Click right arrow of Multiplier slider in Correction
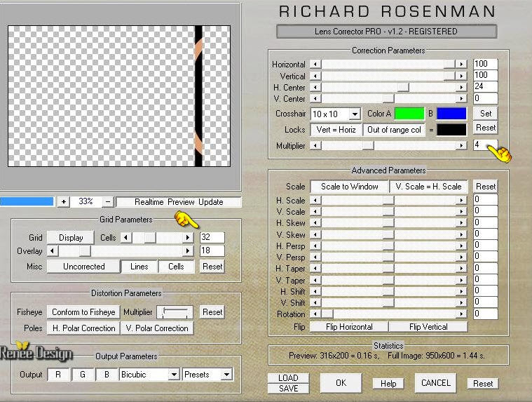This screenshot has width=532, height=402. point(461,145)
